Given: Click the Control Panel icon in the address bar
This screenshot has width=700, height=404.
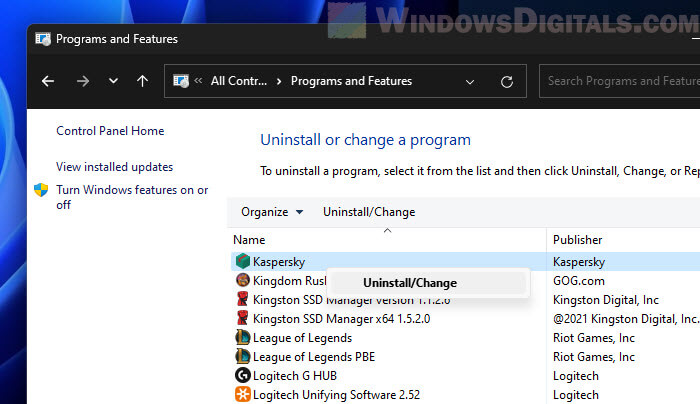Looking at the screenshot, I should [181, 81].
